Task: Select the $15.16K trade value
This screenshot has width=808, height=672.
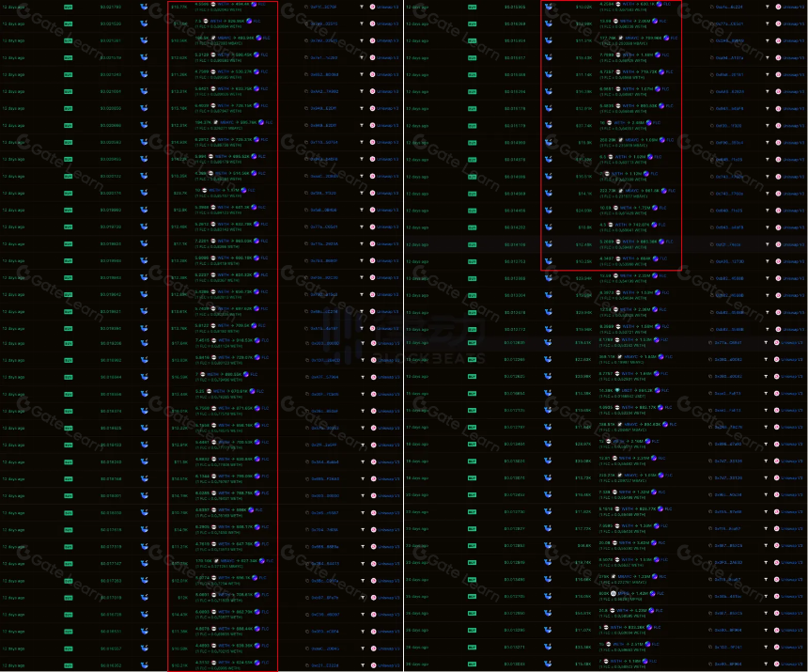Action: tap(179, 108)
